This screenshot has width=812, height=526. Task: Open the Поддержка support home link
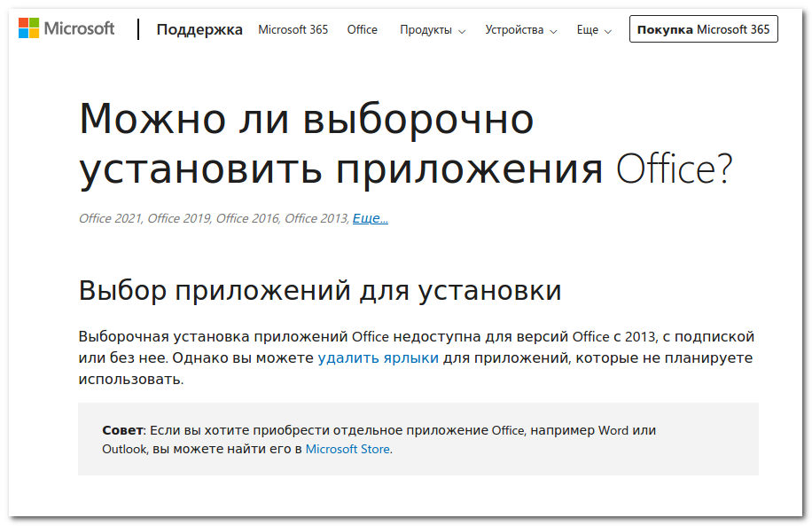point(199,29)
